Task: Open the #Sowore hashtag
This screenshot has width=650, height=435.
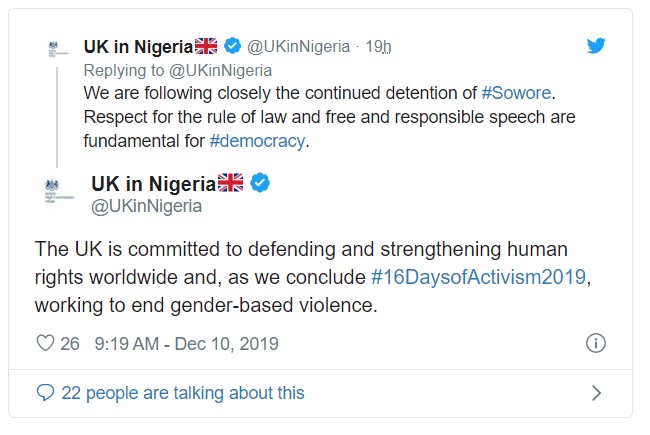Action: 515,94
